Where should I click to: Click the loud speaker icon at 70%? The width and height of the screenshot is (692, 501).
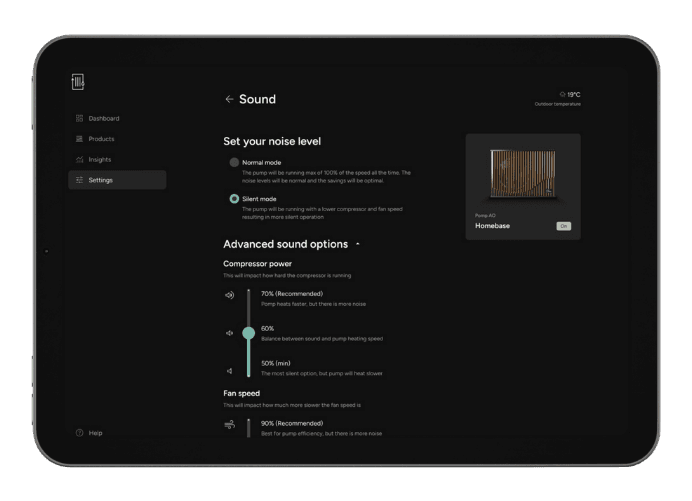coord(229,296)
